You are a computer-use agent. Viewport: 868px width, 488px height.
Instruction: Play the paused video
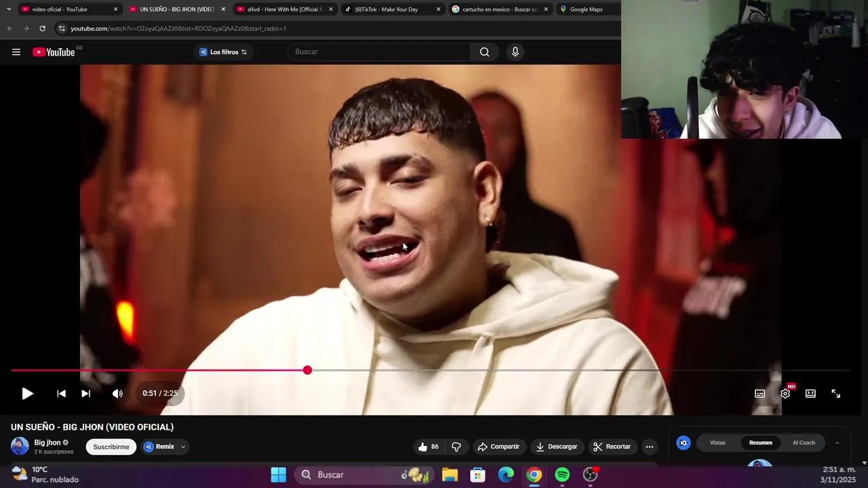click(27, 394)
